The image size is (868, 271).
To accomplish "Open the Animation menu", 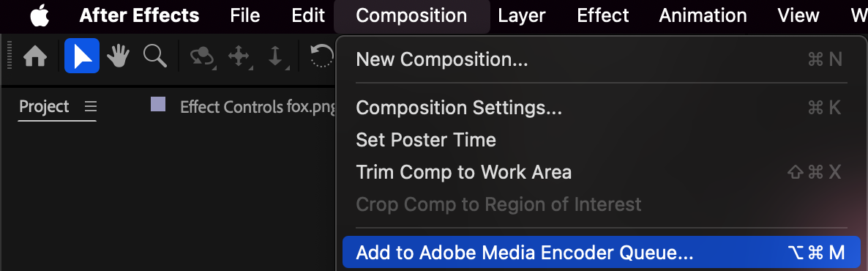I will (703, 15).
